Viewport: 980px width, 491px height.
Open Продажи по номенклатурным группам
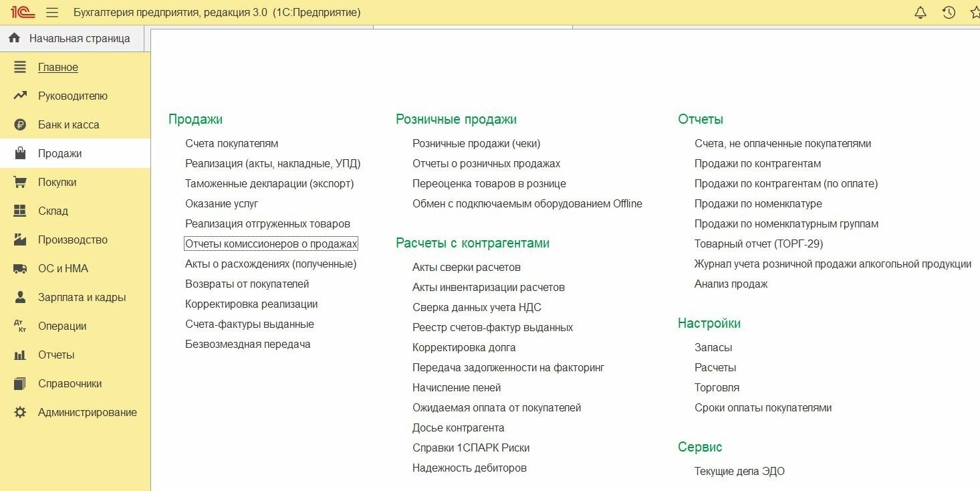(787, 223)
